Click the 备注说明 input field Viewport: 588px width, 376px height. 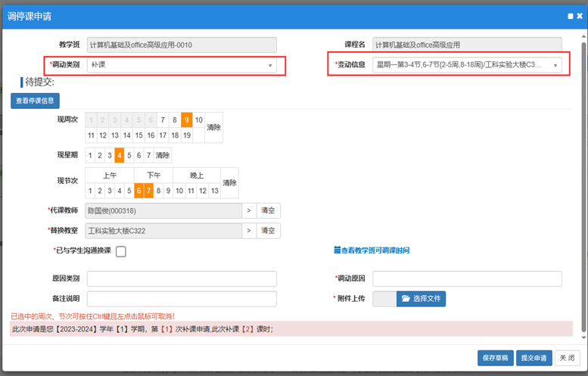click(x=182, y=299)
